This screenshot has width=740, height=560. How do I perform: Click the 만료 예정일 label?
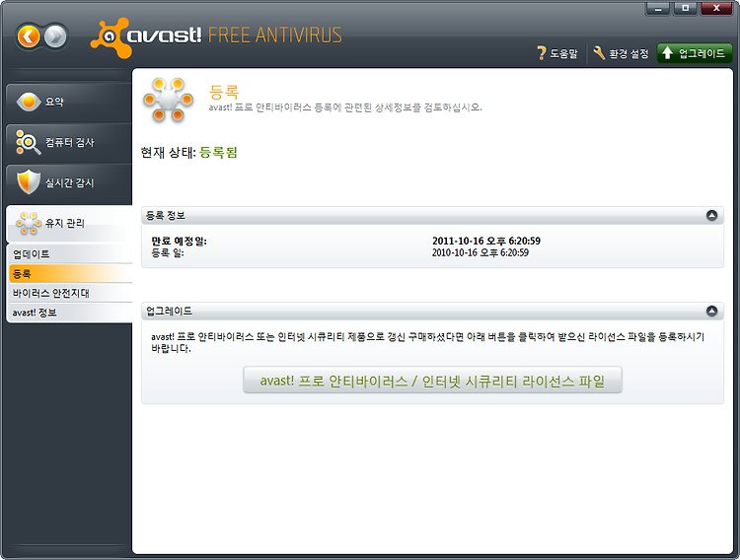point(179,242)
